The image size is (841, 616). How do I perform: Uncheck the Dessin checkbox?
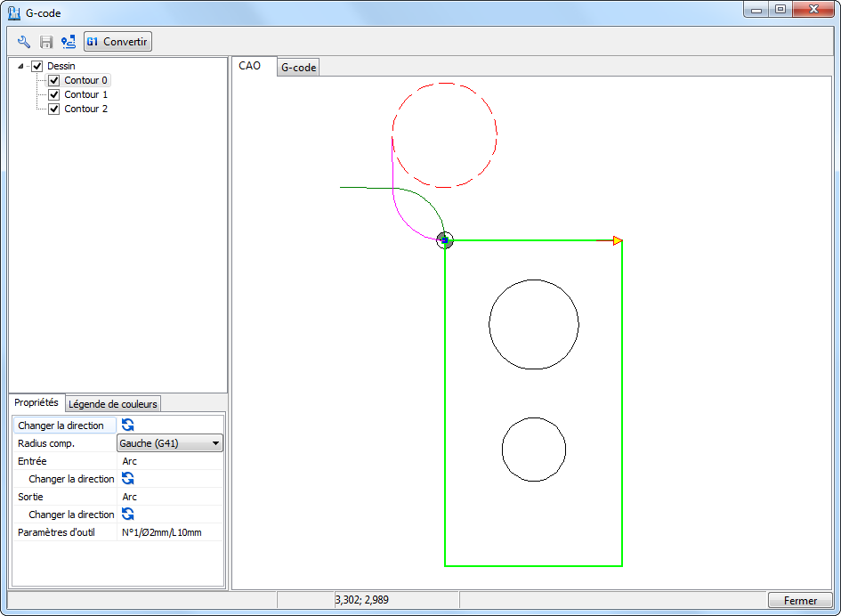tap(37, 66)
